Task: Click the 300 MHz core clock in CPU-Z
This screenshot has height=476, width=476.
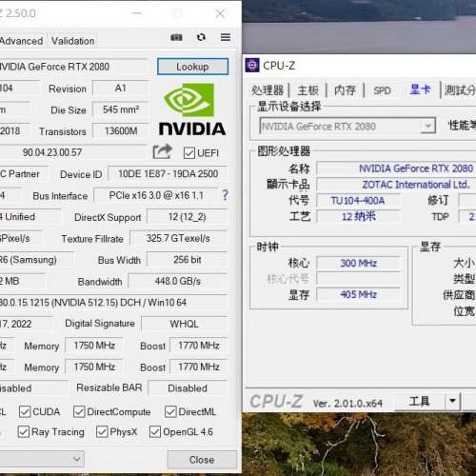Action: pos(359,263)
